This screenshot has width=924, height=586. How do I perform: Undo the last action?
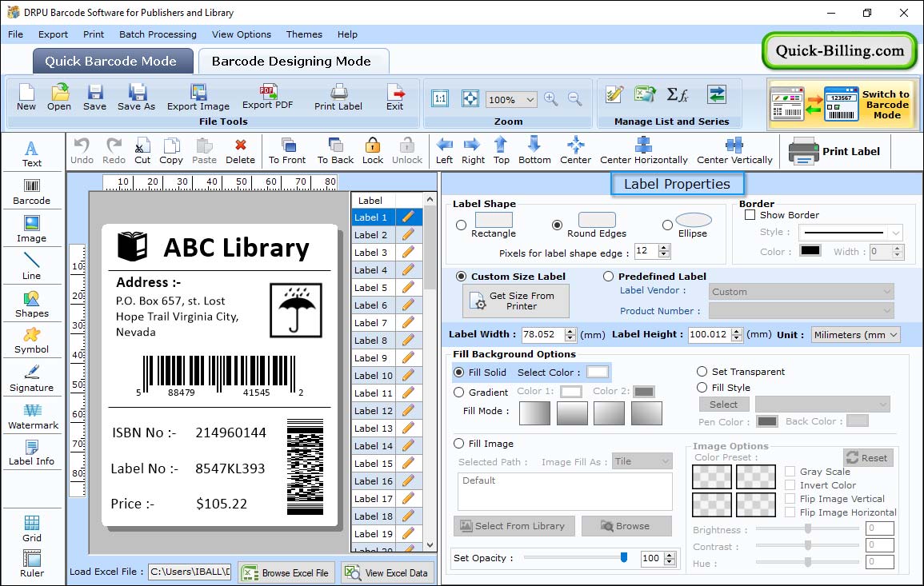[82, 151]
